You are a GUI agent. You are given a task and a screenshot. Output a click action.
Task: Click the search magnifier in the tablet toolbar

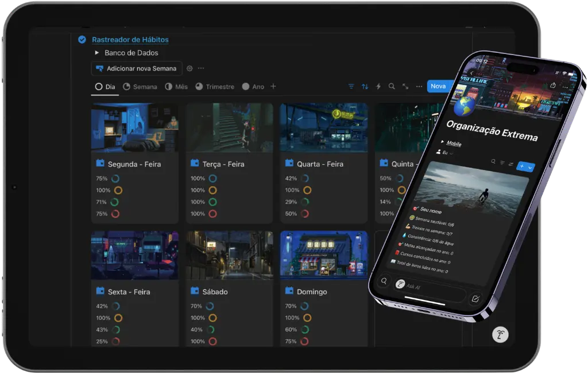pyautogui.click(x=392, y=86)
